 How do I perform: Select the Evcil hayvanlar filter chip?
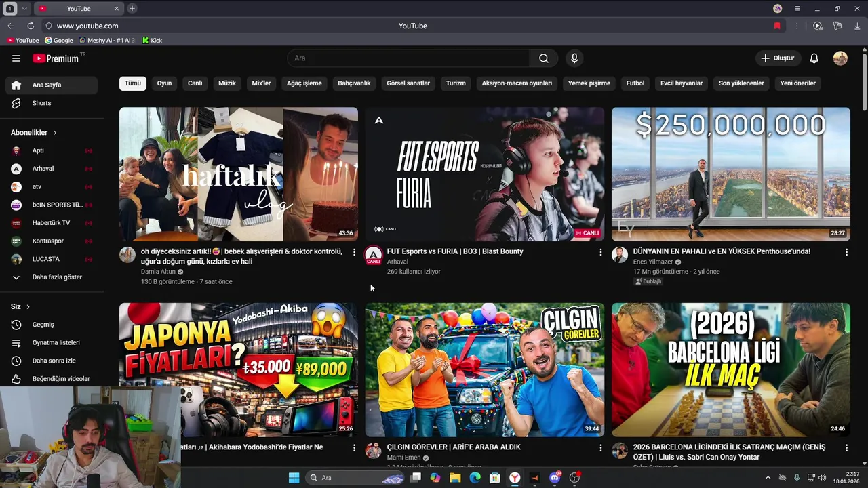click(x=682, y=83)
